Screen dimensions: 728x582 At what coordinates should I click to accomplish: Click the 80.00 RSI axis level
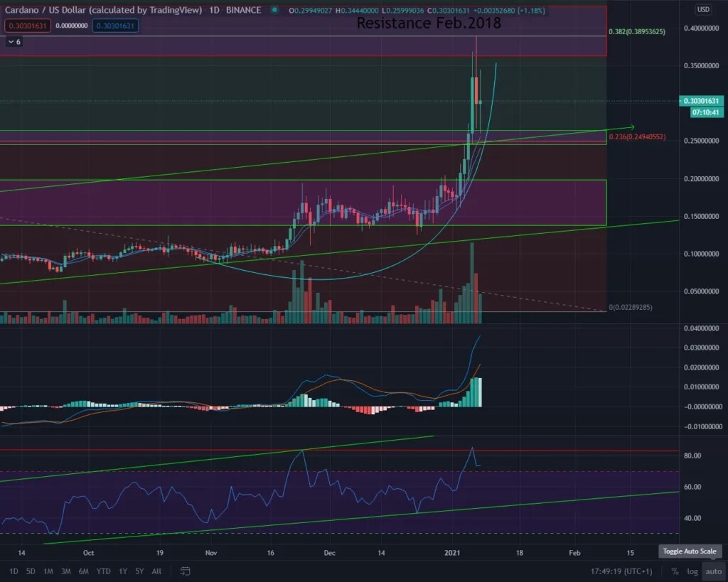692,456
